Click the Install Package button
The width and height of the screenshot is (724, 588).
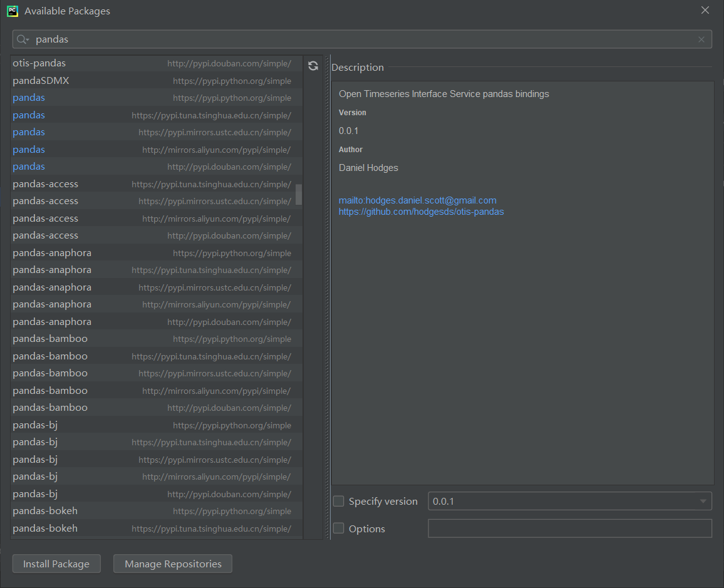[56, 564]
